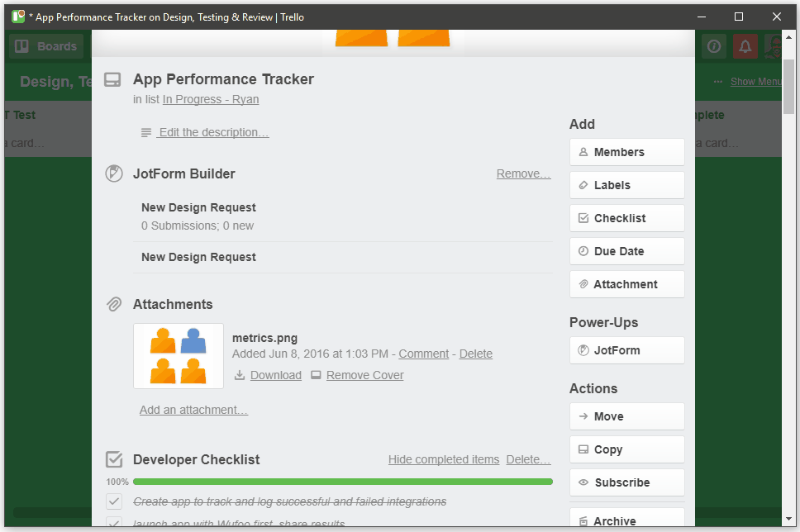This screenshot has height=532, width=800.
Task: Open Show Menu on the board
Action: [x=755, y=82]
